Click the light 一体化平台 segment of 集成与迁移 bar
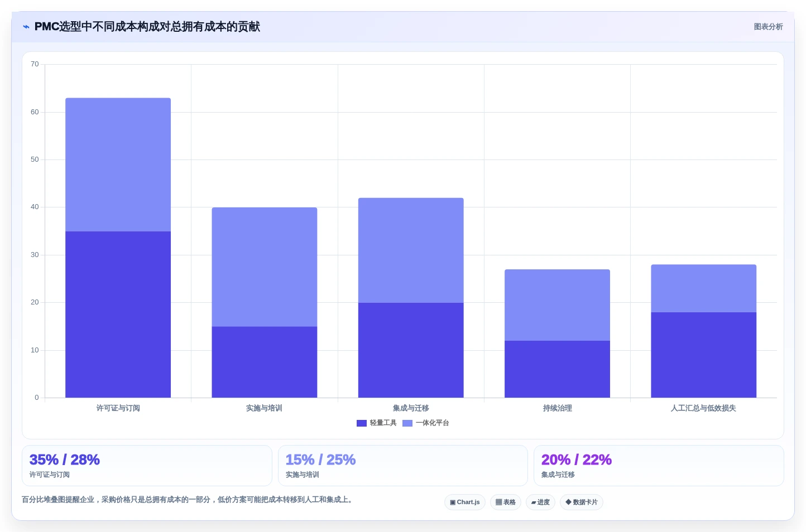This screenshot has width=806, height=532. 411,250
